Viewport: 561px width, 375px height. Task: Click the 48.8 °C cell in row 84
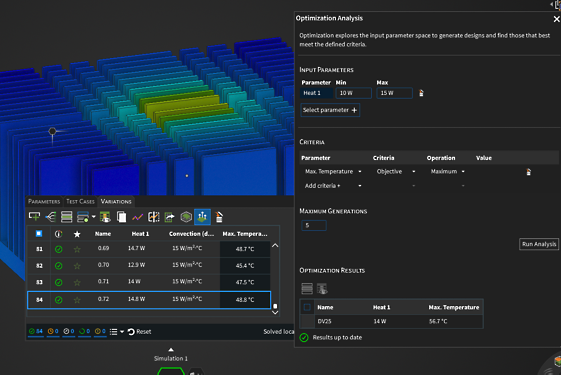tap(245, 300)
